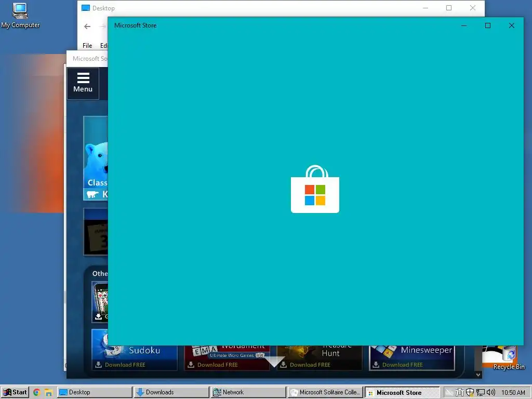Screen dimensions: 532x399
Task: Maximize the Microsoft Store window
Action: point(487,25)
